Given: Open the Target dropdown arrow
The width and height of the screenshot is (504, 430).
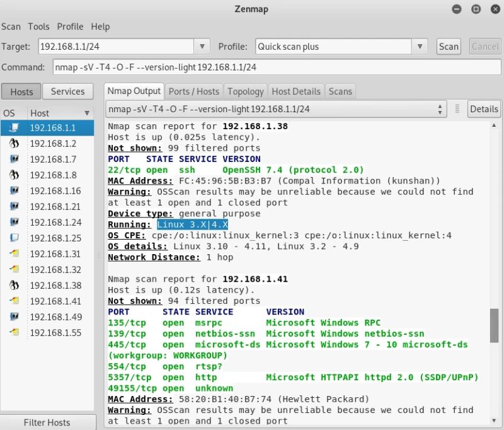Looking at the screenshot, I should tap(202, 46).
